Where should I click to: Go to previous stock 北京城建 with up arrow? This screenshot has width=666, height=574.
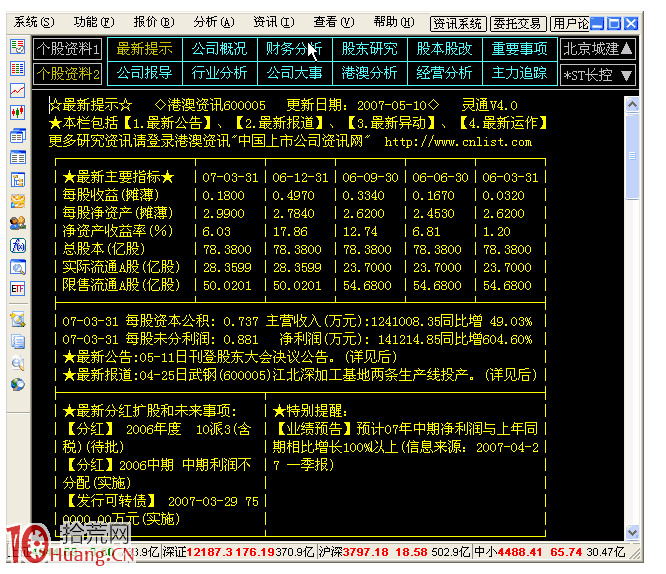[598, 49]
